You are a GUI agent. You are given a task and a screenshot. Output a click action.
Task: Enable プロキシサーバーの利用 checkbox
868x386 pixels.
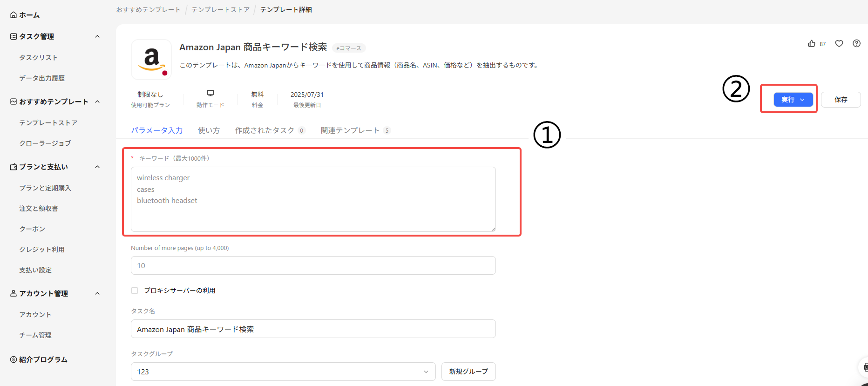click(x=135, y=291)
